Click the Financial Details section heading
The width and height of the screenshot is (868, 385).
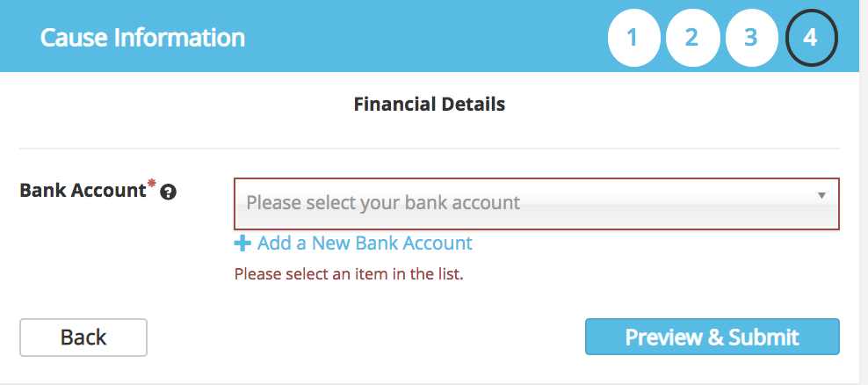[x=430, y=104]
